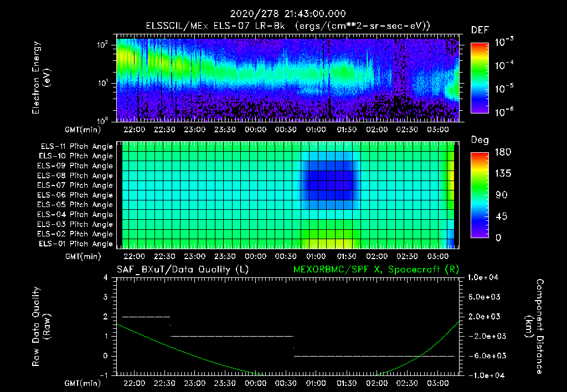The image size is (567, 392).
Task: Click the ELS-07 Pitch Angle row label
Action: (x=75, y=185)
